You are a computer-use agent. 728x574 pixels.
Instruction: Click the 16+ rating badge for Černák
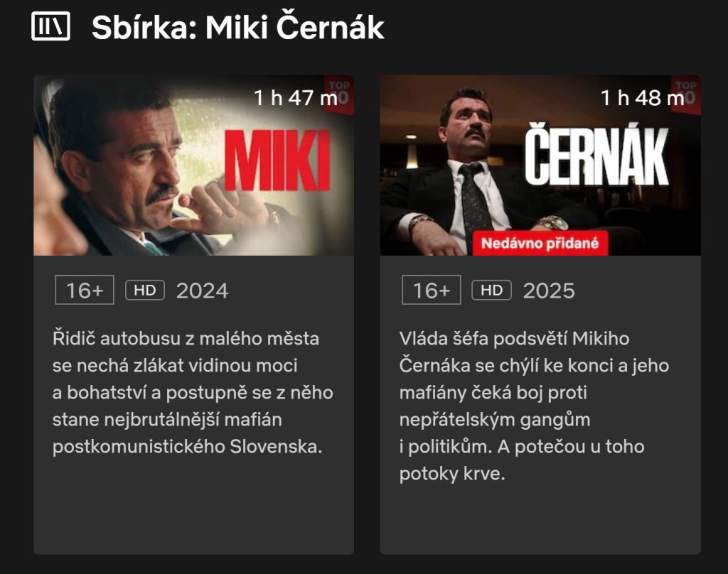click(x=432, y=290)
